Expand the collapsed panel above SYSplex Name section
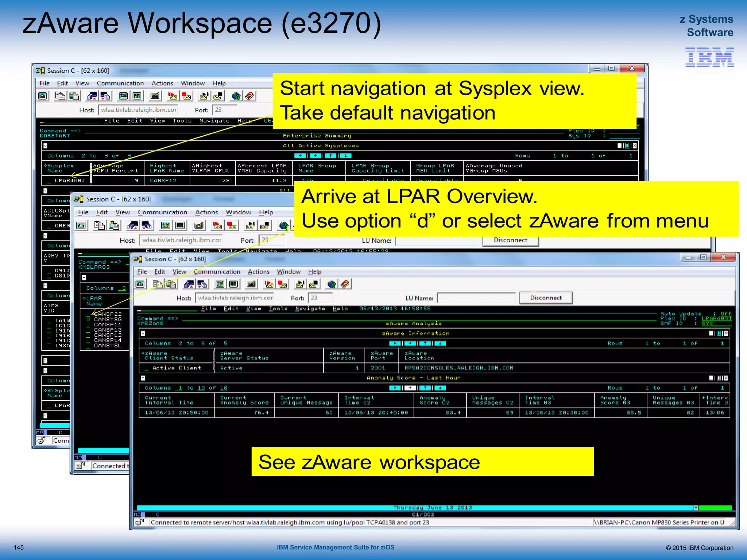The height and width of the screenshot is (560, 747). pyautogui.click(x=45, y=361)
